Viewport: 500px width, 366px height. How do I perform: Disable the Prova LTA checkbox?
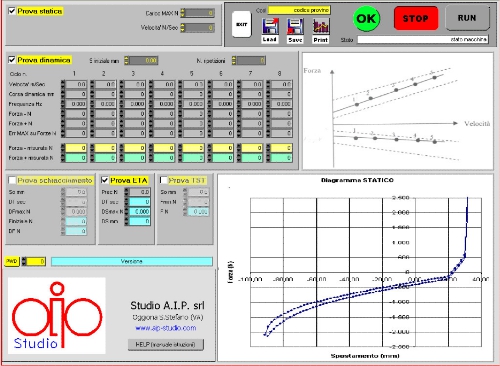coord(104,180)
